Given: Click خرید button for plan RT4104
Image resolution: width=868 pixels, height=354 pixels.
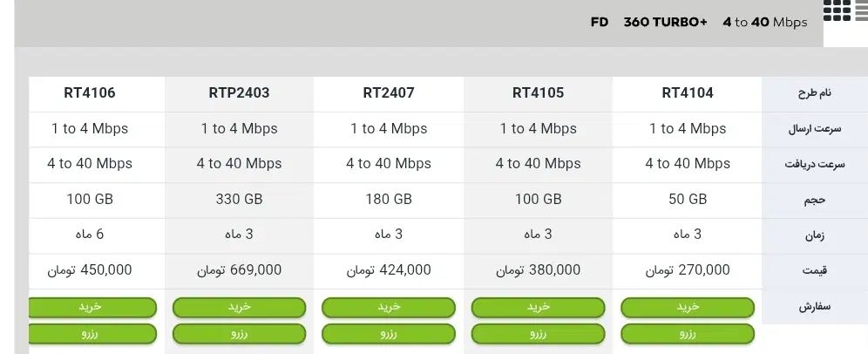Looking at the screenshot, I should 687,308.
